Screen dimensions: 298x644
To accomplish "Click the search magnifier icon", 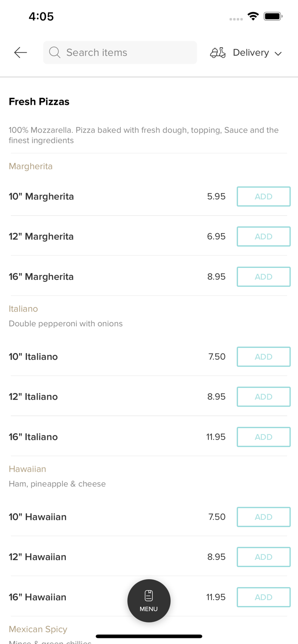I will (x=55, y=52).
